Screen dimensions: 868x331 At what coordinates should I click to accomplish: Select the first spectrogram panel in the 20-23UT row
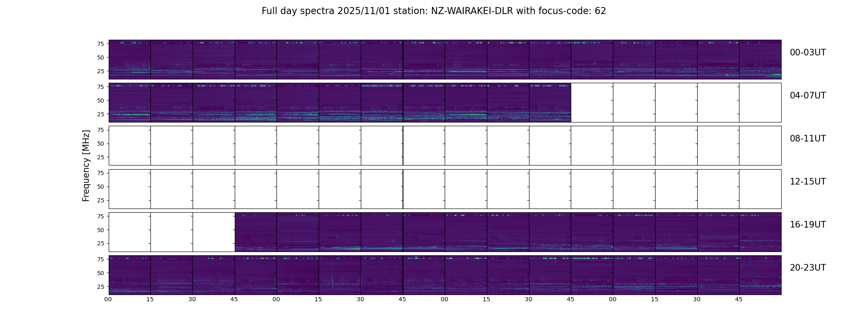point(130,275)
